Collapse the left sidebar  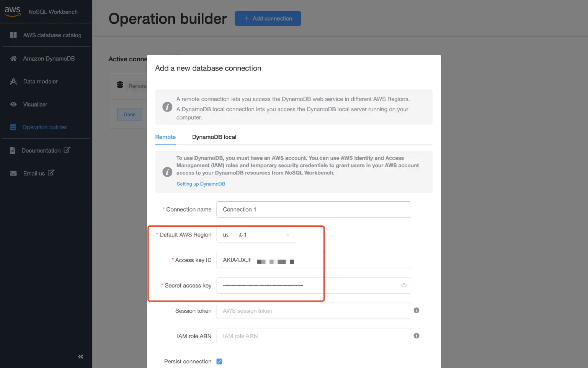pyautogui.click(x=80, y=356)
